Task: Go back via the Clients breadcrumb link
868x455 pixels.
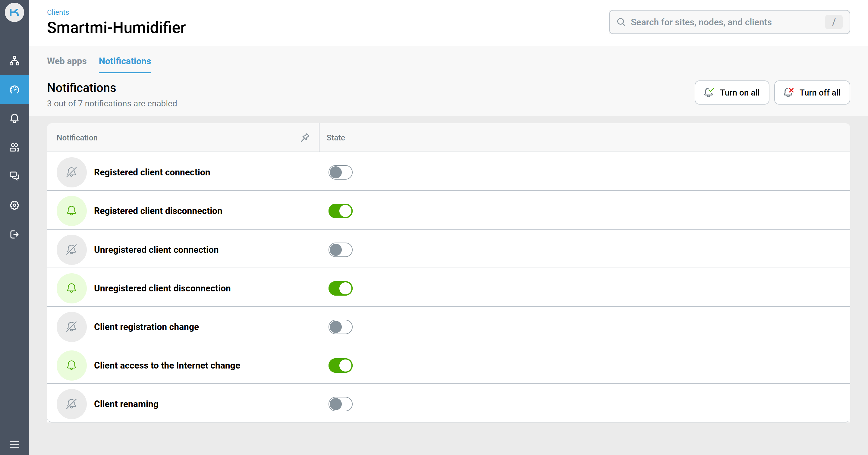Action: [x=58, y=12]
